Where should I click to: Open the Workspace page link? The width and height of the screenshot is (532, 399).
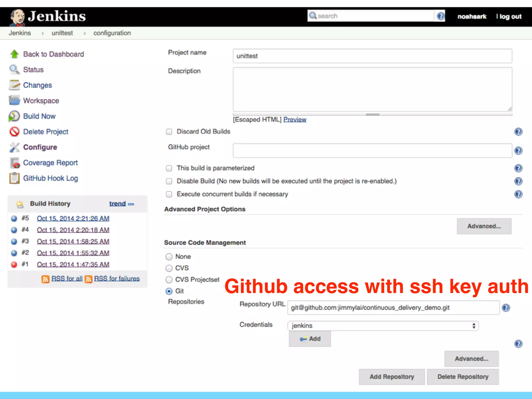(x=41, y=101)
